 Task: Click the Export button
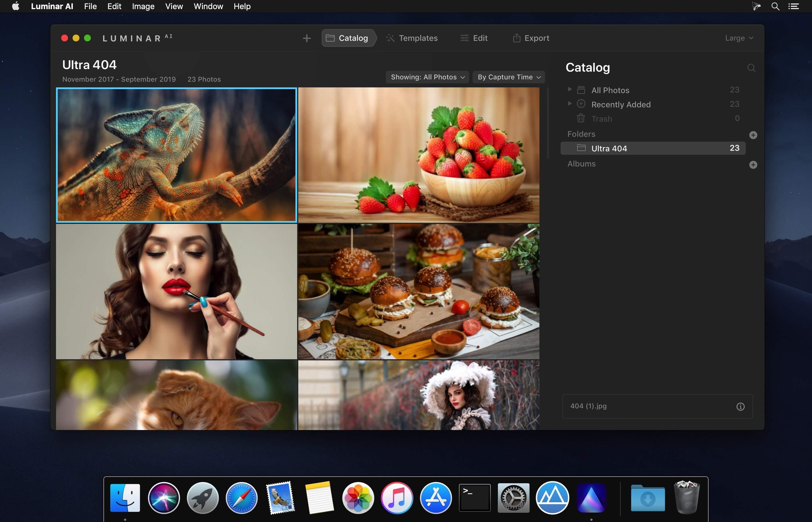coord(531,38)
